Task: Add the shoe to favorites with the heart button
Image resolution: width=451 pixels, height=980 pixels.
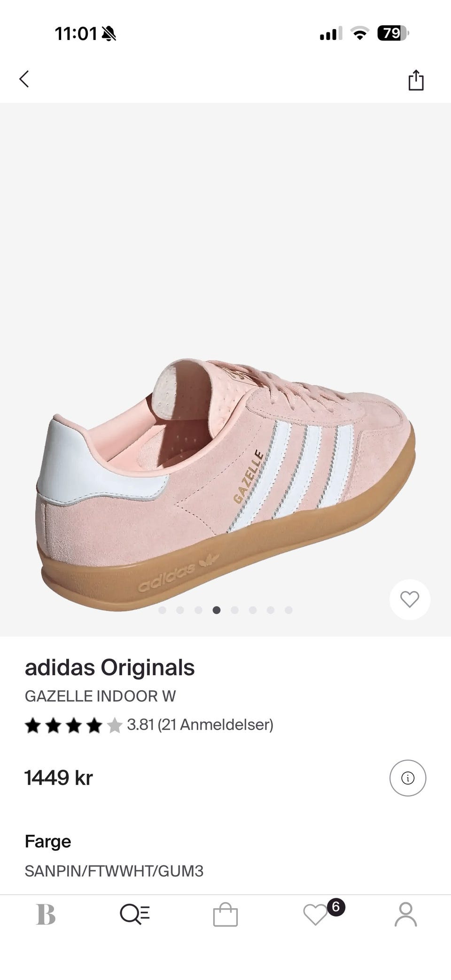Action: click(x=410, y=599)
